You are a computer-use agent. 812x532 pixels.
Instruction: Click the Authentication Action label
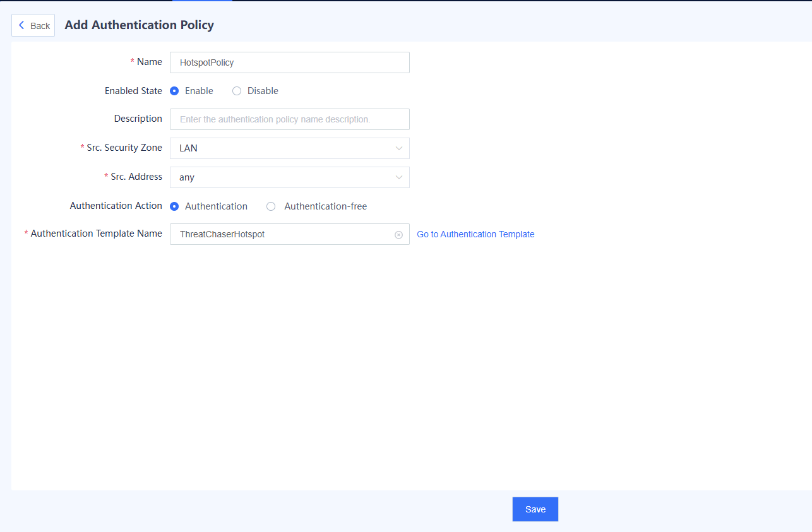coord(116,206)
